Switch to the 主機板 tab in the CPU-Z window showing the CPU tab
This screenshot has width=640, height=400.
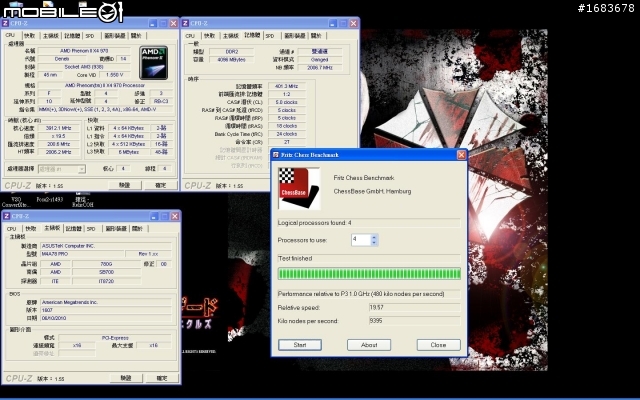[51, 36]
